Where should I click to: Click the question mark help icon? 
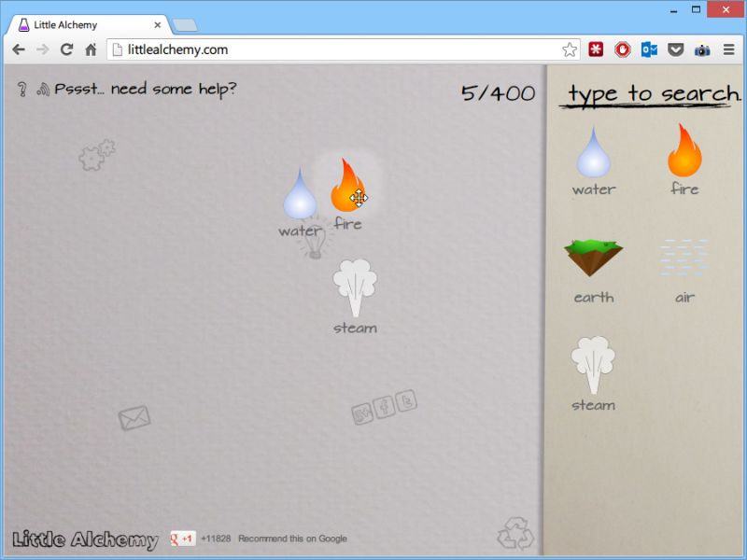[x=21, y=89]
